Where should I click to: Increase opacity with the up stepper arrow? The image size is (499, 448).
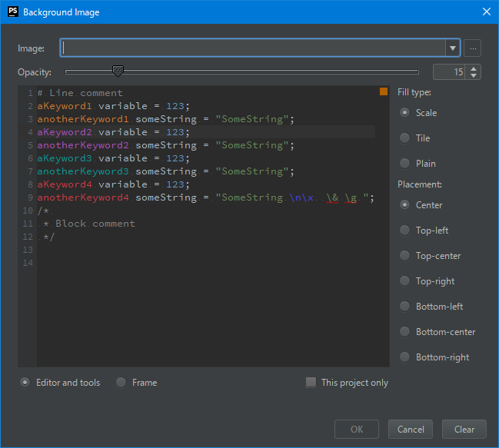pyautogui.click(x=474, y=68)
